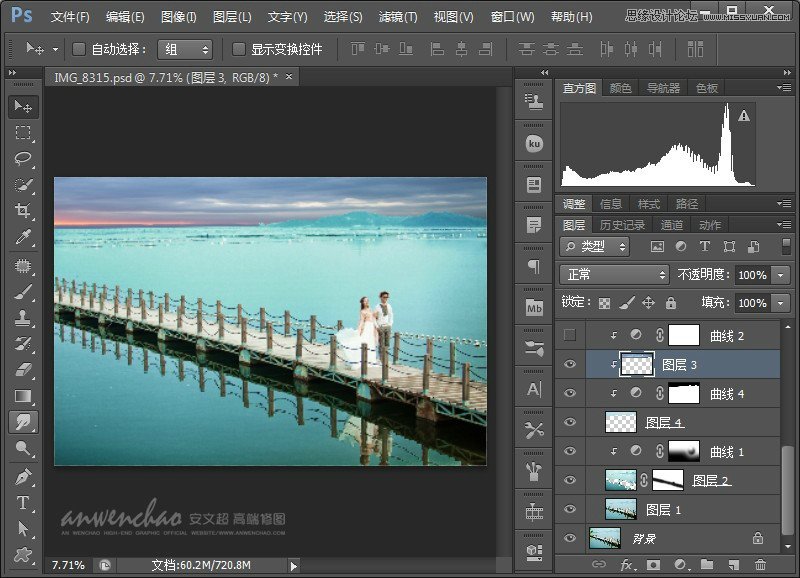Open the status bar info arrow
800x578 pixels.
coord(293,565)
